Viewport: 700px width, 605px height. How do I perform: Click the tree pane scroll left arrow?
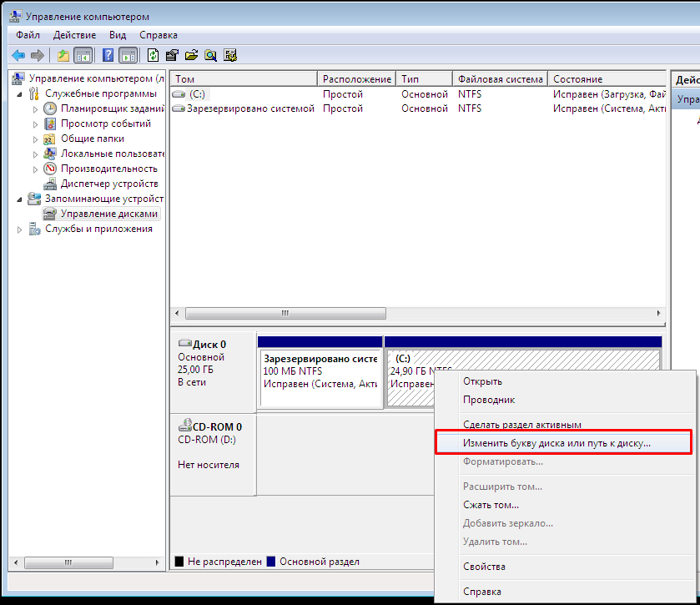(16, 562)
